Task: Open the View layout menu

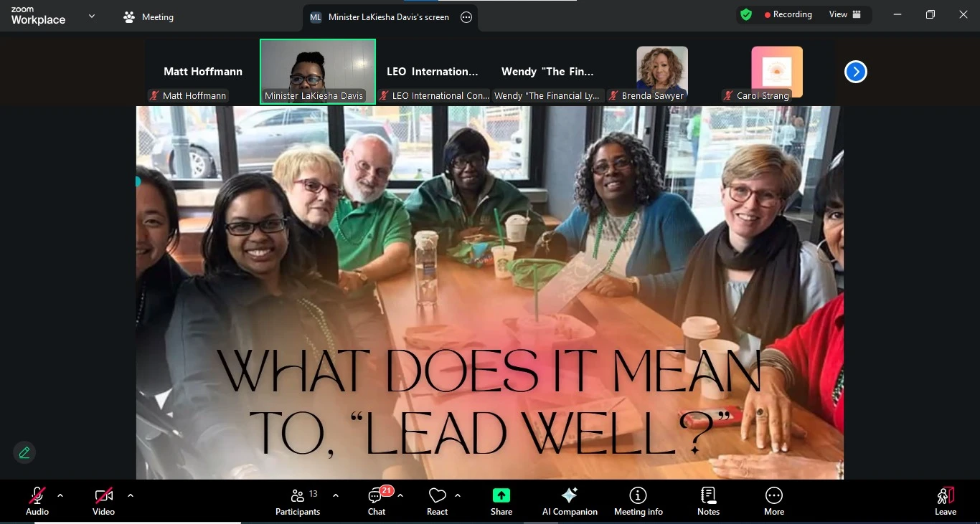Action: coord(845,14)
